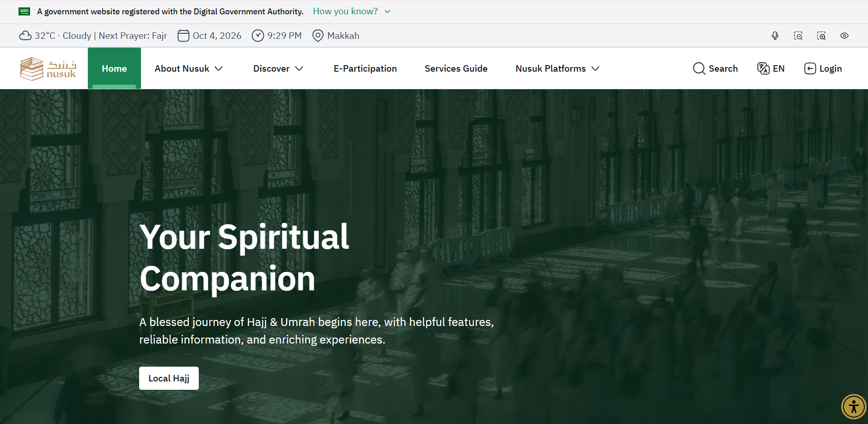Open the E-Participation page
This screenshot has height=424, width=868.
tap(365, 68)
